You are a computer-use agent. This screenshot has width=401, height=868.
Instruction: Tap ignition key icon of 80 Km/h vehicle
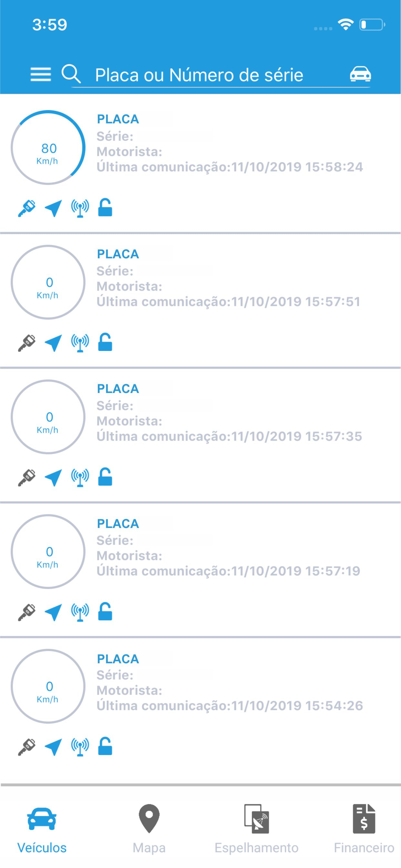pyautogui.click(x=26, y=208)
